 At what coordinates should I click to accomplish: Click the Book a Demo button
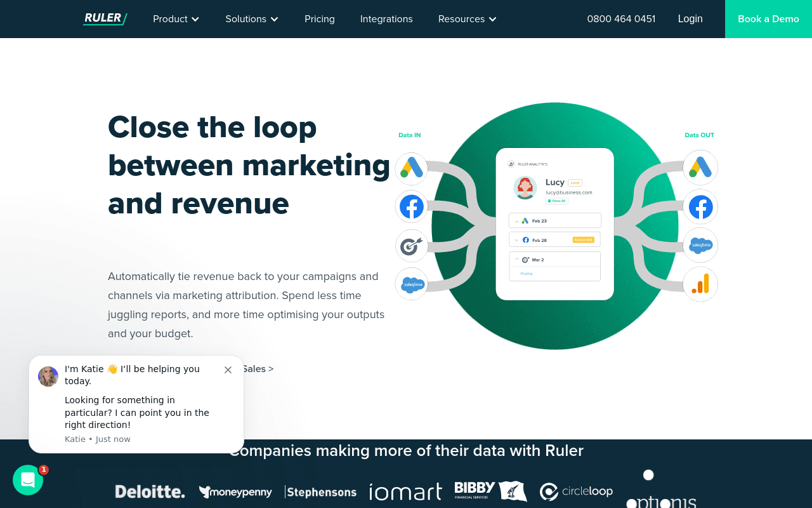click(x=768, y=19)
